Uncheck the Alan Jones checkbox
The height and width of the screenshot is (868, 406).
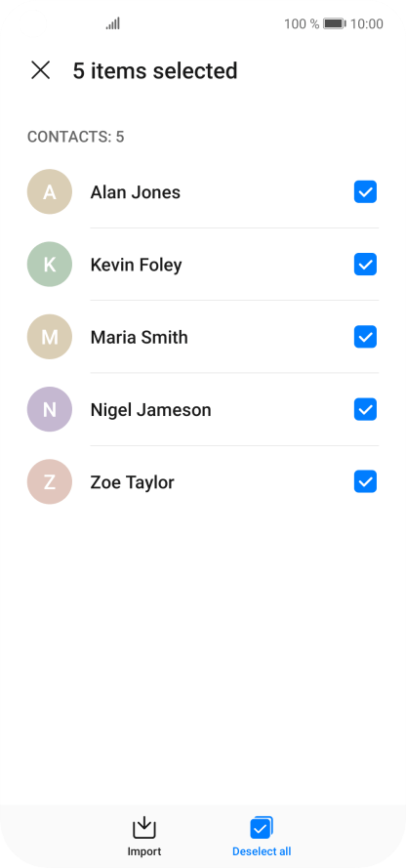[x=365, y=192]
